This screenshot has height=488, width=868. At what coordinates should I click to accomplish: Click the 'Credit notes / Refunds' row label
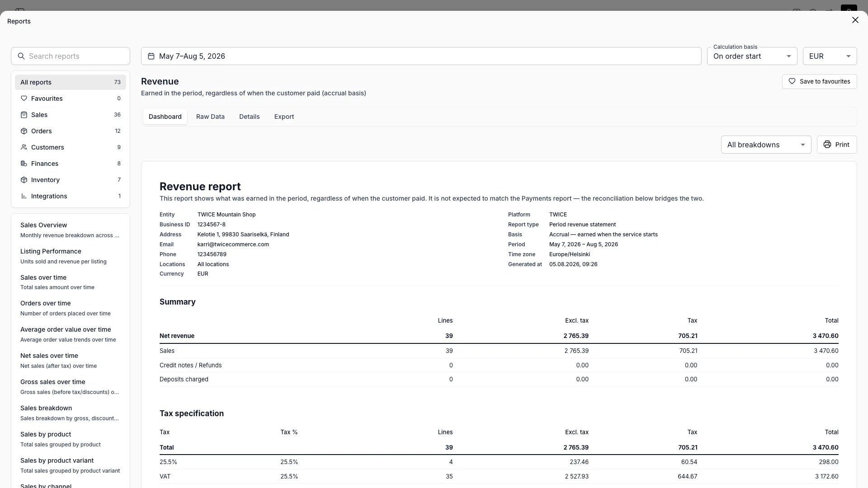click(x=190, y=365)
